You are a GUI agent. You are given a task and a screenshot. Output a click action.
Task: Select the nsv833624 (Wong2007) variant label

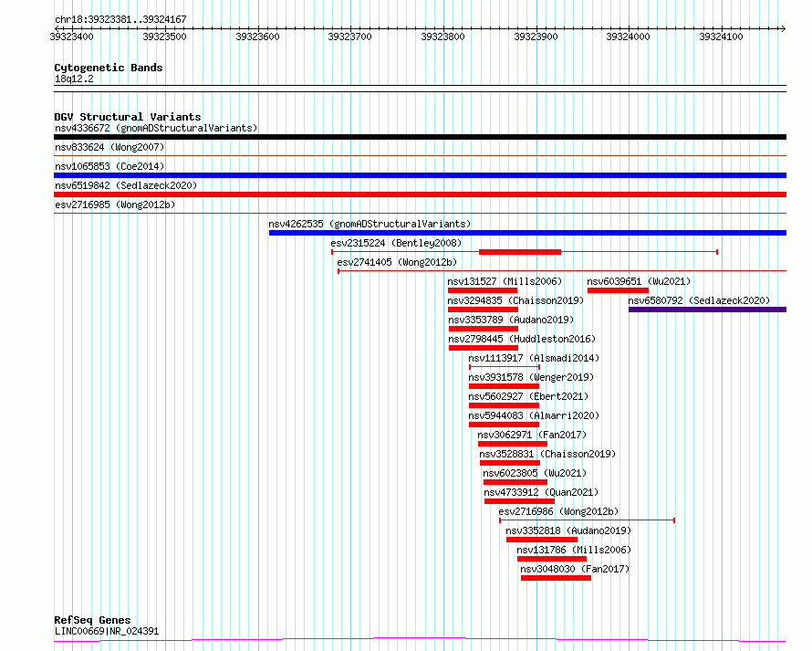109,147
